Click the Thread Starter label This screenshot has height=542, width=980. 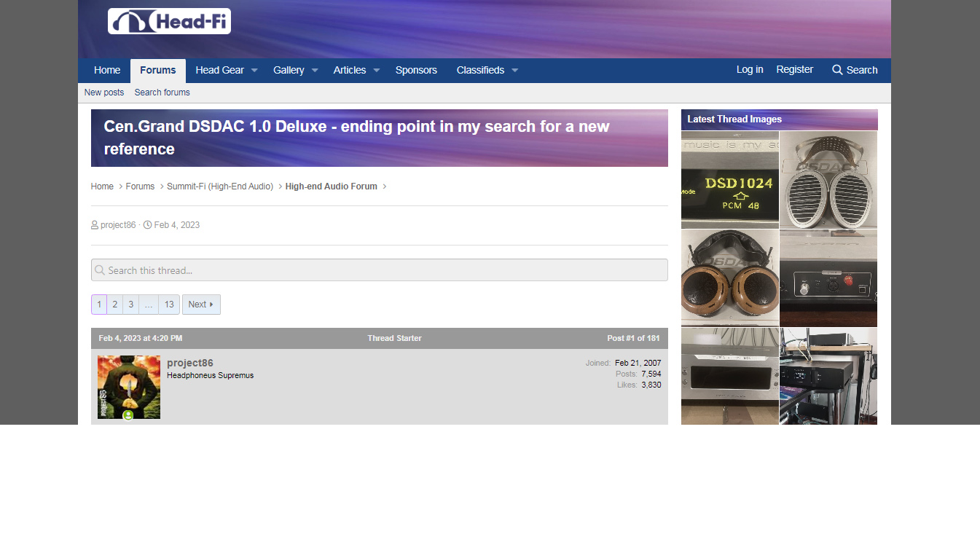[x=394, y=338]
